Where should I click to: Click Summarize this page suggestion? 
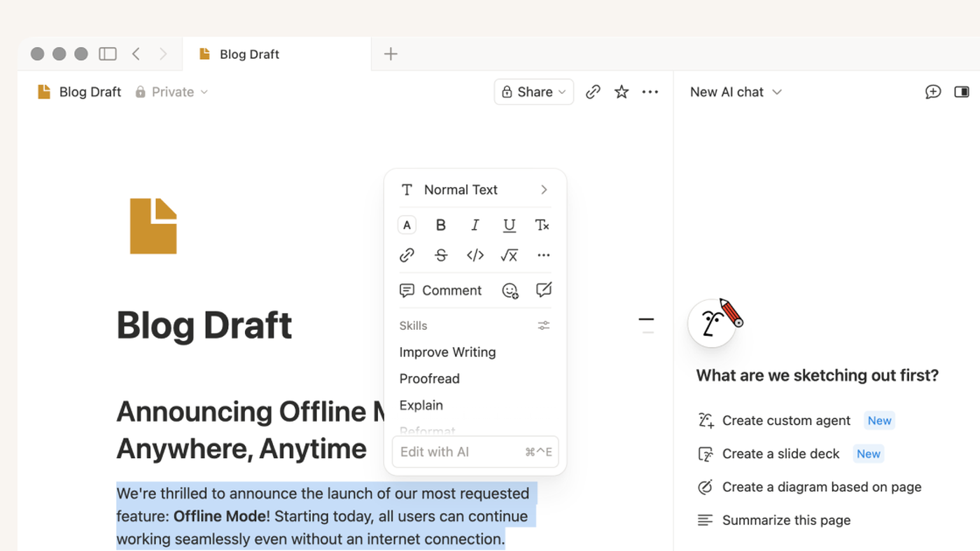(x=774, y=520)
